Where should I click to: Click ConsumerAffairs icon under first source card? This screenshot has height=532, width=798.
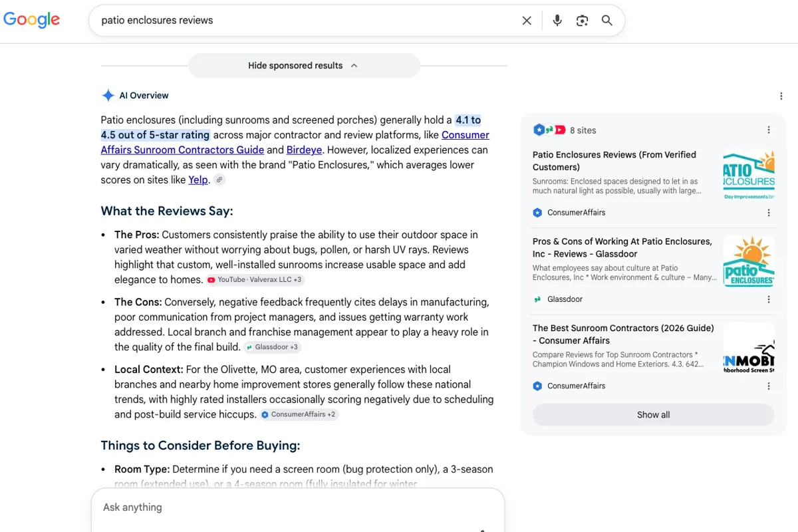[x=537, y=213]
